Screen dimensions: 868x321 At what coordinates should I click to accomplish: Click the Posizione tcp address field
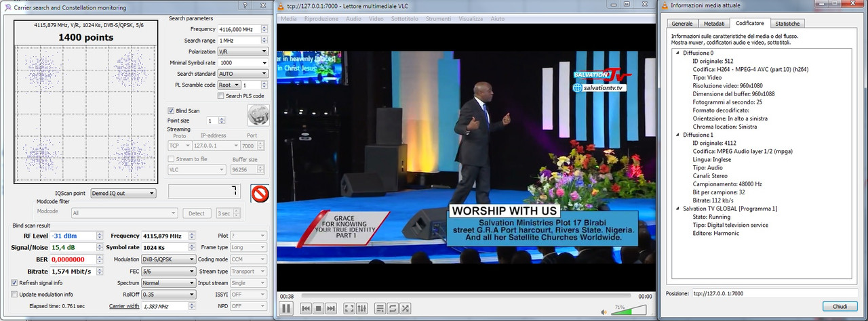tap(774, 293)
